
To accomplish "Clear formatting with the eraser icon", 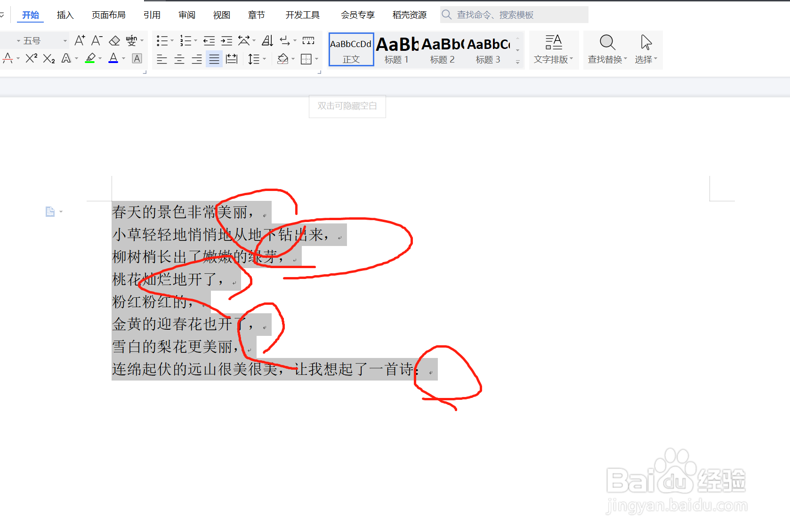I will coord(114,40).
